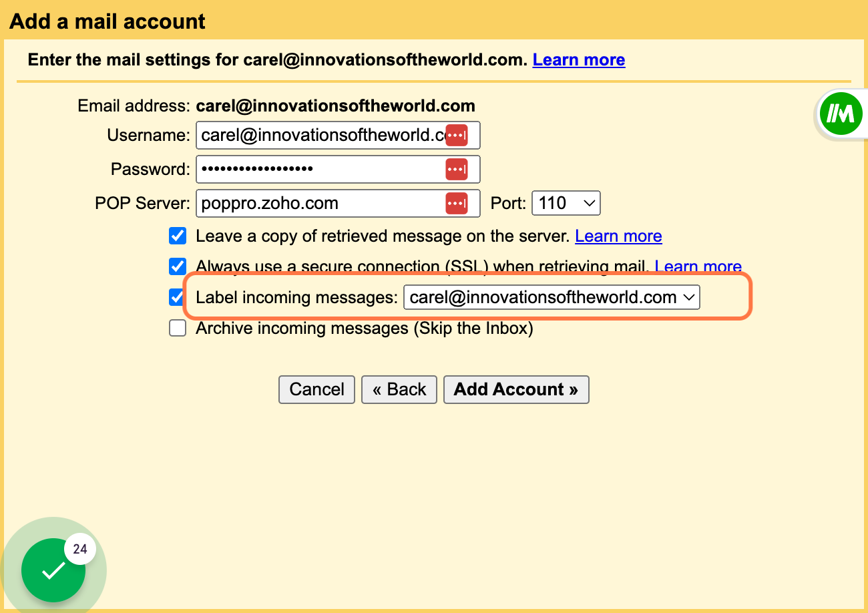Open Learn more link in the header
Screen dimensions: 868x613
pos(579,59)
